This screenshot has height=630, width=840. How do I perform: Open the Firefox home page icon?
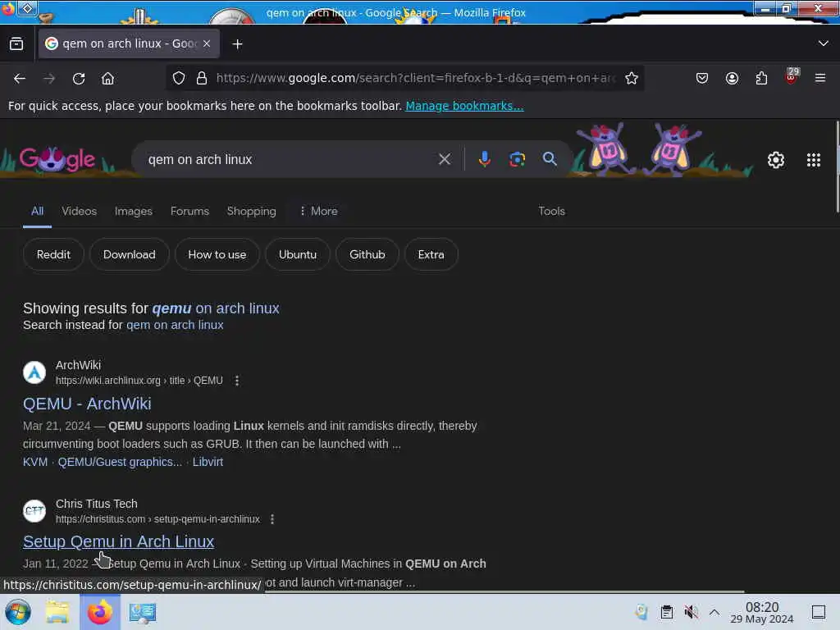[107, 79]
